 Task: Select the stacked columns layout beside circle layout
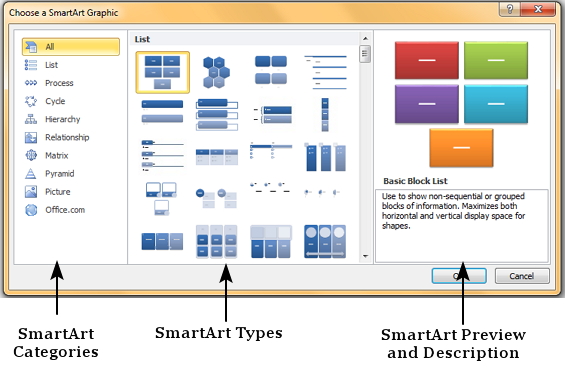coord(271,241)
